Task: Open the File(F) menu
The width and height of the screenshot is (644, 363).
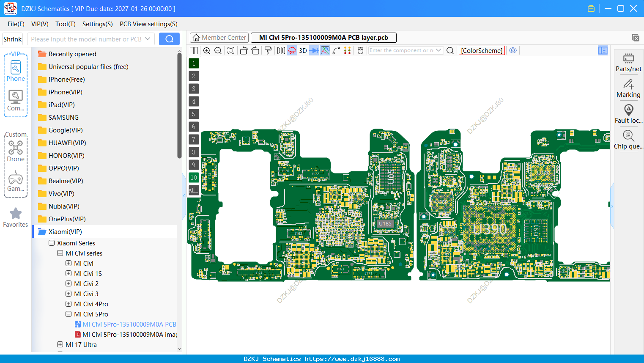Action: coord(16,24)
